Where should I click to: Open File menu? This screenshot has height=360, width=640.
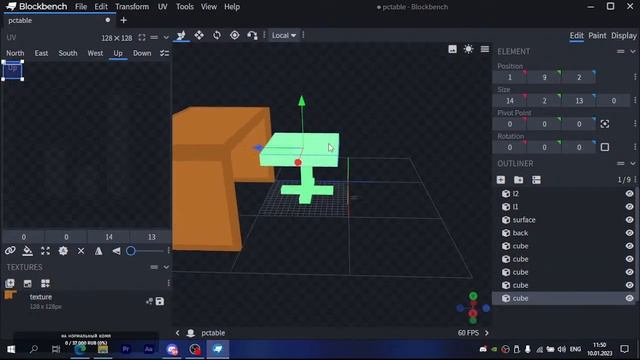pyautogui.click(x=81, y=7)
